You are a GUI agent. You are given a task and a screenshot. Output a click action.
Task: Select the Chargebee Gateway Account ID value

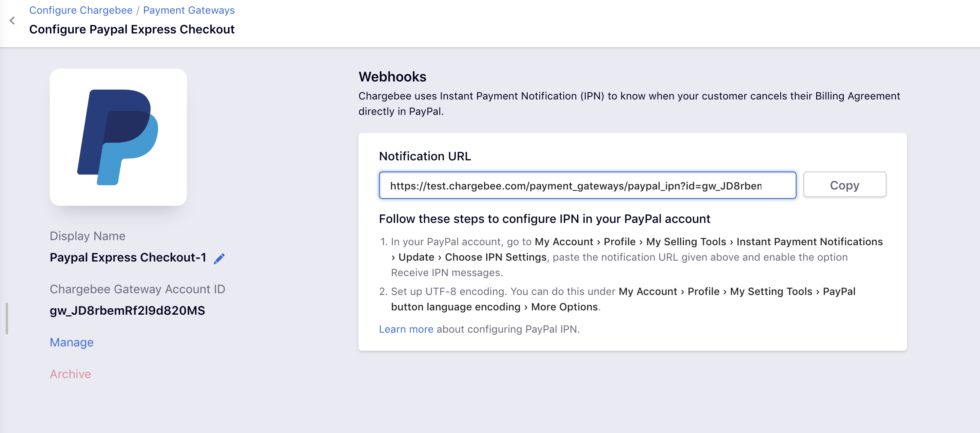coord(127,310)
